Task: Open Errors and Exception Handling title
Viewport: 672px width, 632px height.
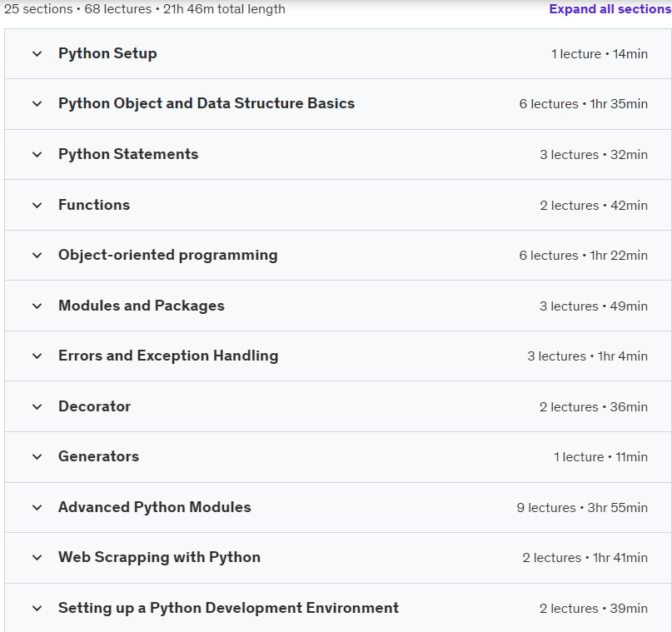Action: pos(168,356)
